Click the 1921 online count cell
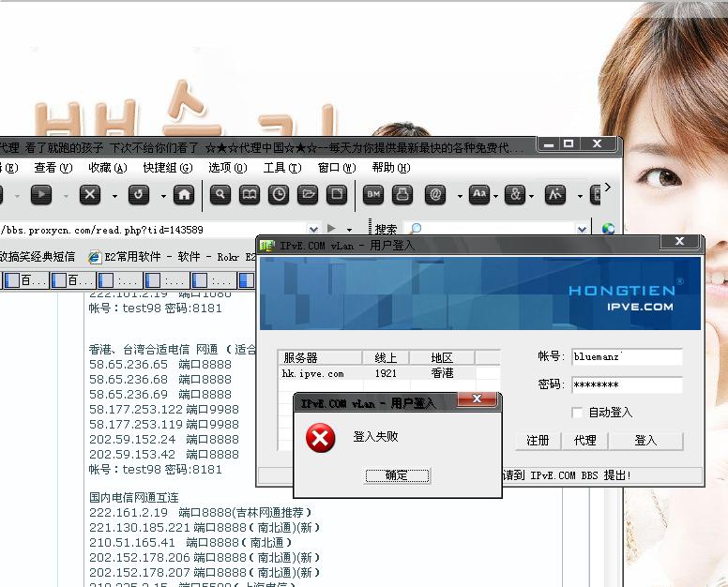Viewport: 728px width, 587px height. point(386,373)
